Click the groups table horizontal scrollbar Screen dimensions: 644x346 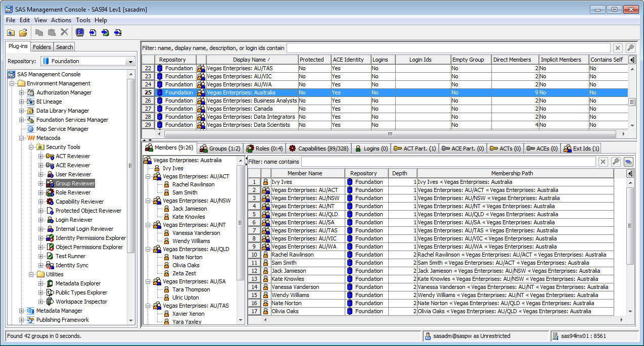click(390, 134)
